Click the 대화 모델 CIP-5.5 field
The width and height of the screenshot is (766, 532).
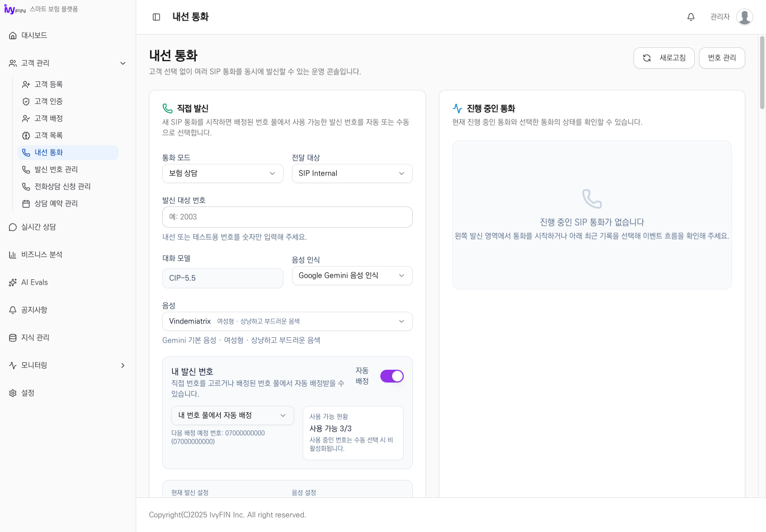(x=222, y=278)
